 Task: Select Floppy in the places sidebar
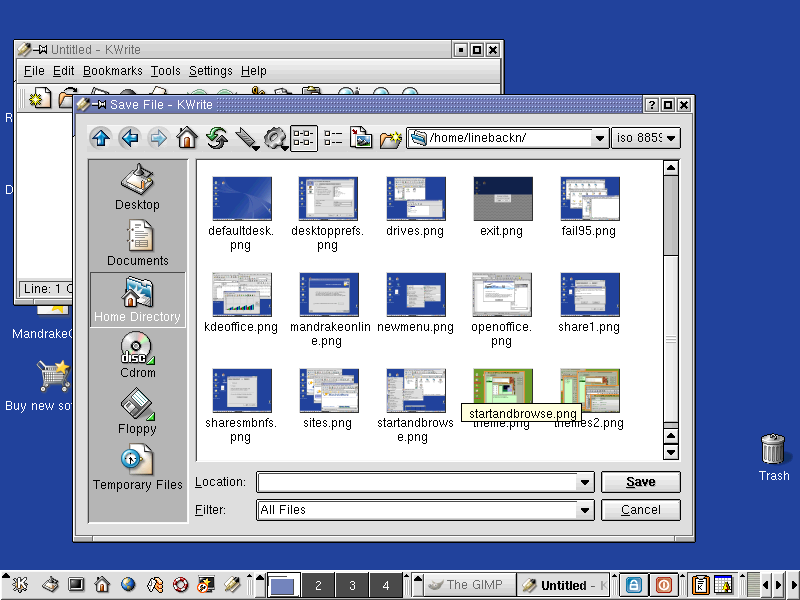point(137,411)
